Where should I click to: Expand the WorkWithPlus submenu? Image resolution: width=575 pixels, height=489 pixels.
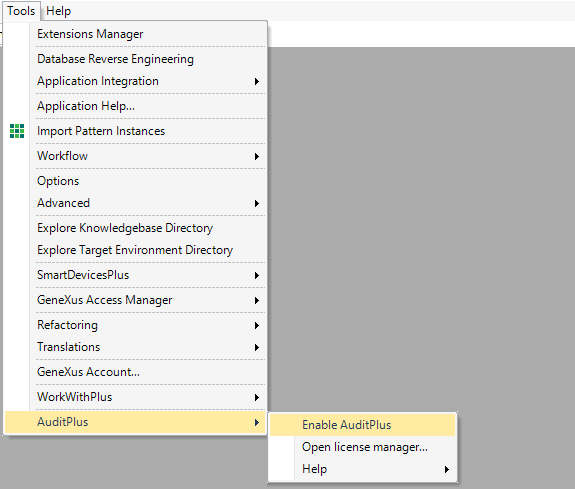tap(135, 397)
